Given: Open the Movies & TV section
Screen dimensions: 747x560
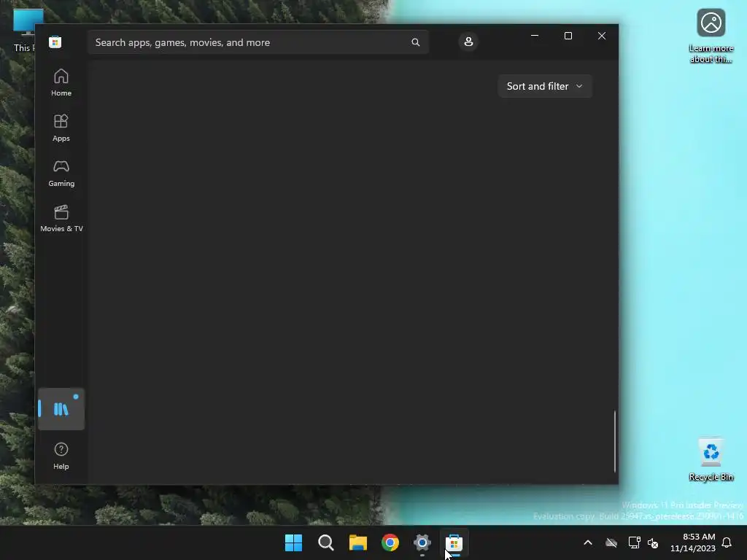Looking at the screenshot, I should pyautogui.click(x=61, y=219).
